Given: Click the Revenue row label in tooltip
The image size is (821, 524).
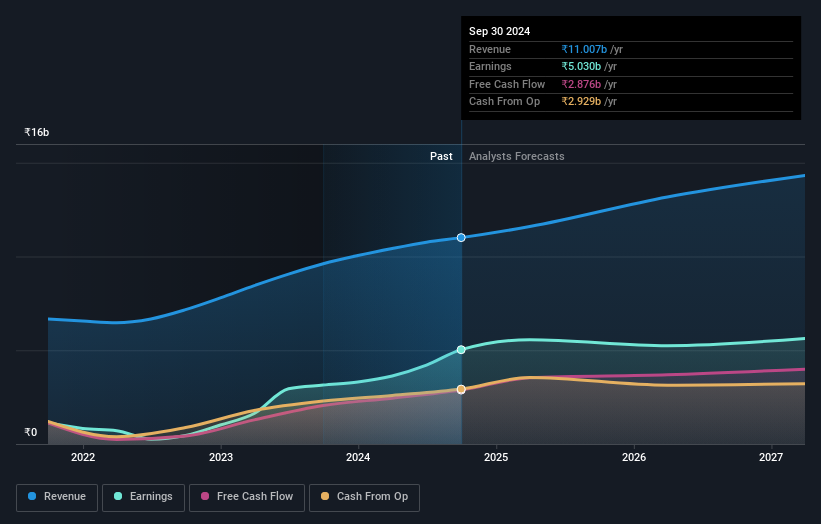Looking at the screenshot, I should 490,49.
